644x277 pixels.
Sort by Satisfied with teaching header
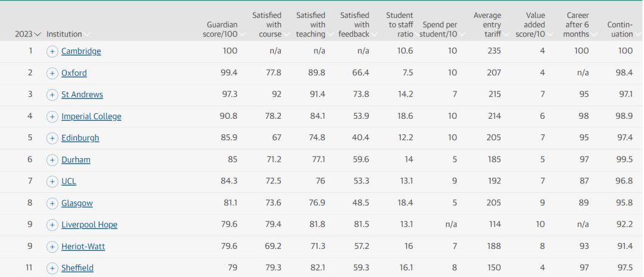click(311, 24)
